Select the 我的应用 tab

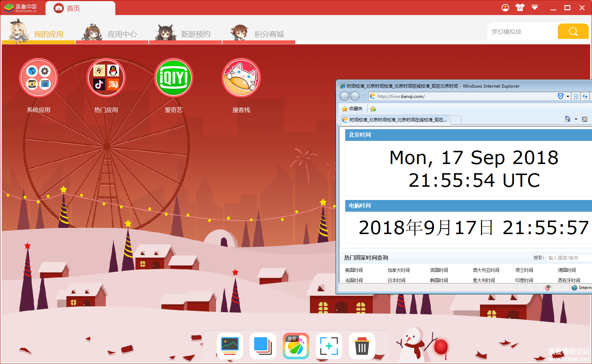point(39,31)
